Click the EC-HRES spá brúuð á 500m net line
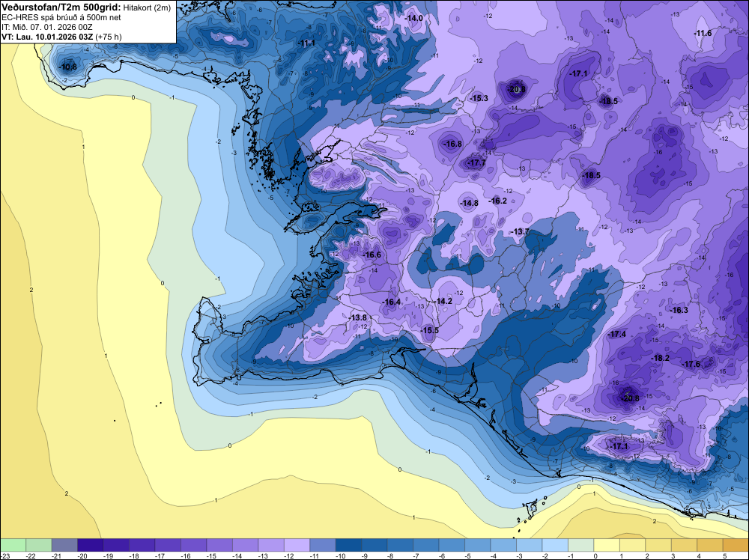 [61, 17]
